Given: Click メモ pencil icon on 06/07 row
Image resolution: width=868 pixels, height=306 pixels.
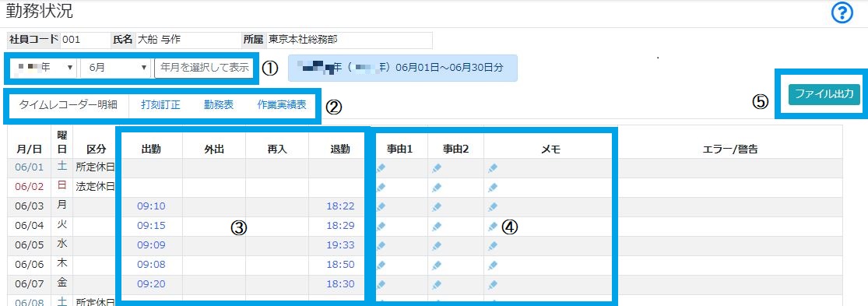Looking at the screenshot, I should [493, 285].
